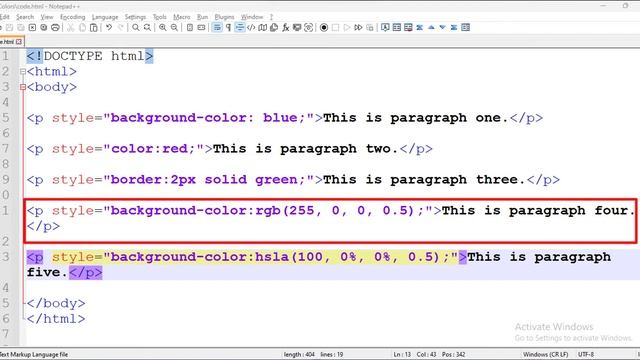Open the Plugins menu
This screenshot has width=640, height=360.
[x=224, y=17]
